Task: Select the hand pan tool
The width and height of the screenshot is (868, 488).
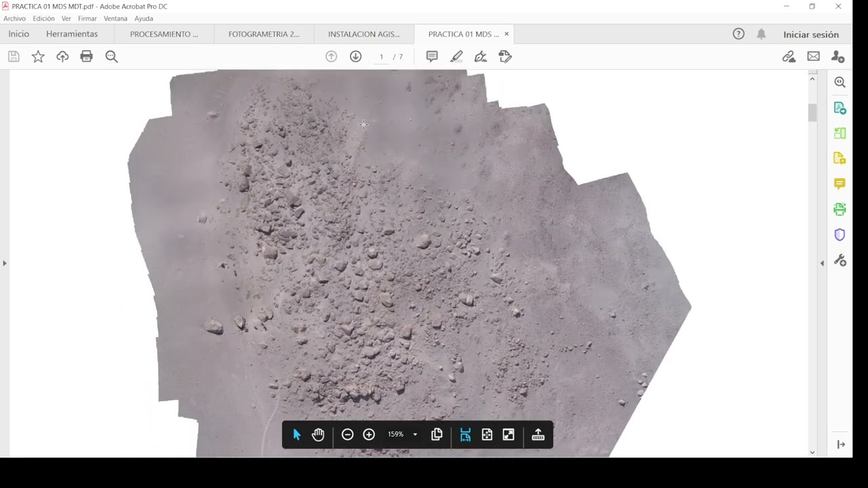Action: 318,434
